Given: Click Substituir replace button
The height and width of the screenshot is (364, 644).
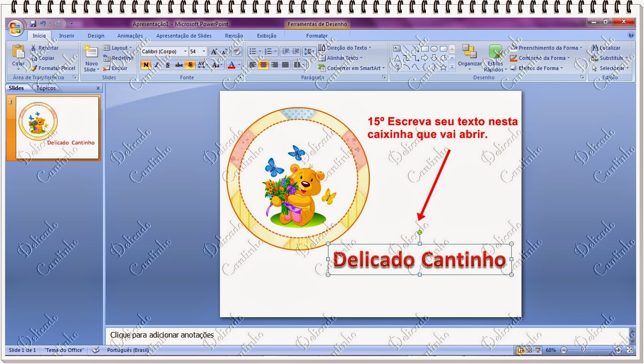Looking at the screenshot, I should [610, 58].
